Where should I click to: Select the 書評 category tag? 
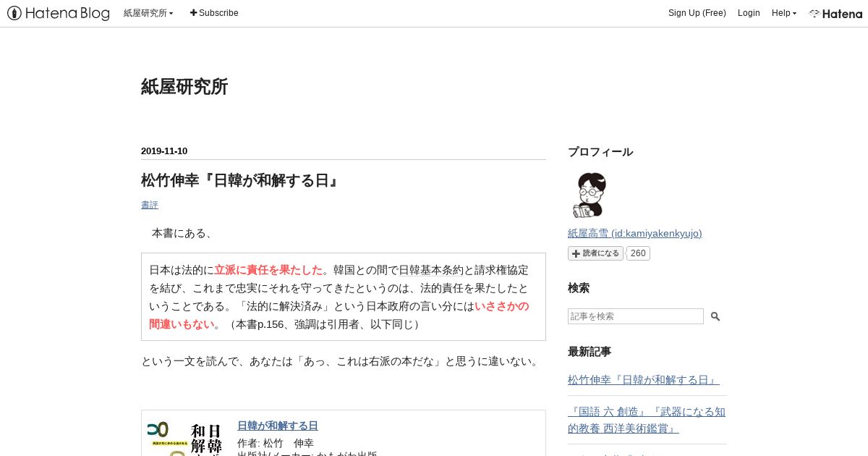[150, 205]
